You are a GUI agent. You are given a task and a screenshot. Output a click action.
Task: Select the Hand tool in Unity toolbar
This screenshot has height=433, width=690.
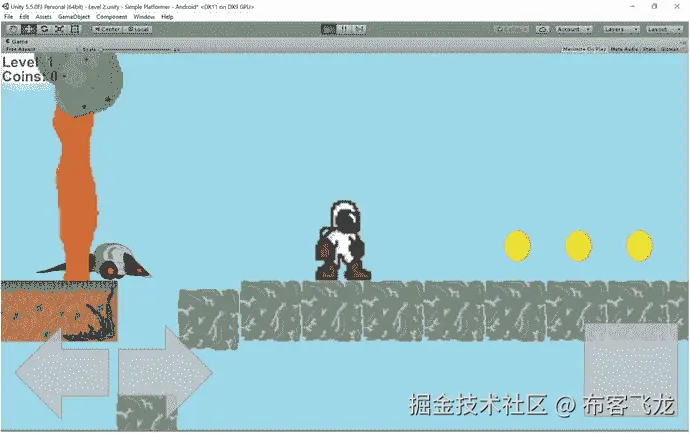click(x=13, y=29)
